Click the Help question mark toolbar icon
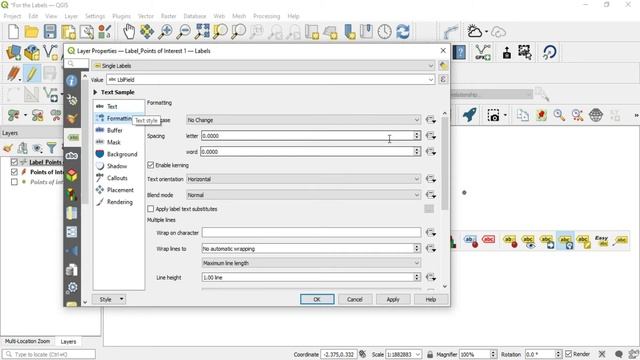Screen dimensions: 640x360 coord(460,52)
